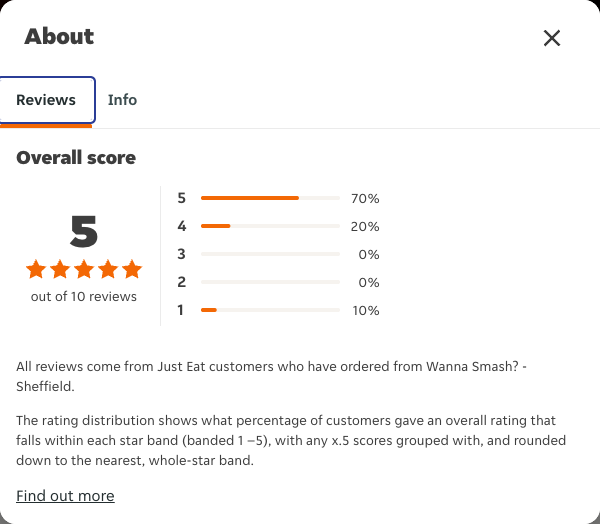Click the 10% percentage label
Screen dimensions: 600x524
tap(366, 310)
